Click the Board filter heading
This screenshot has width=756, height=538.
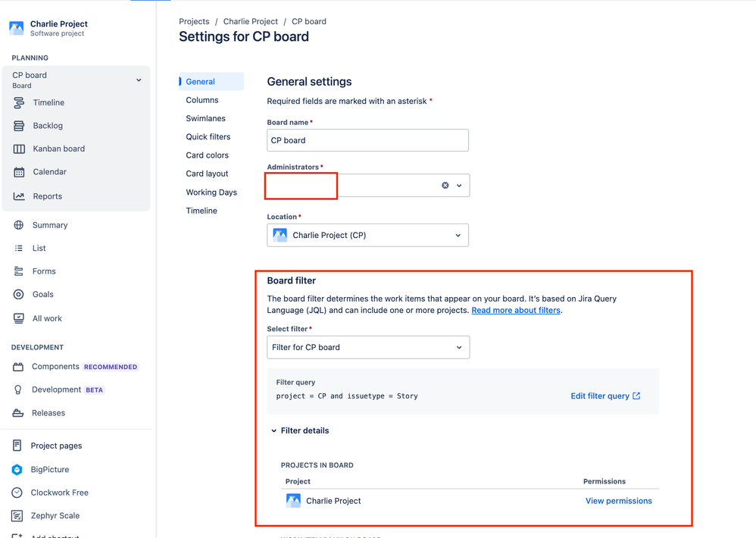coord(292,280)
